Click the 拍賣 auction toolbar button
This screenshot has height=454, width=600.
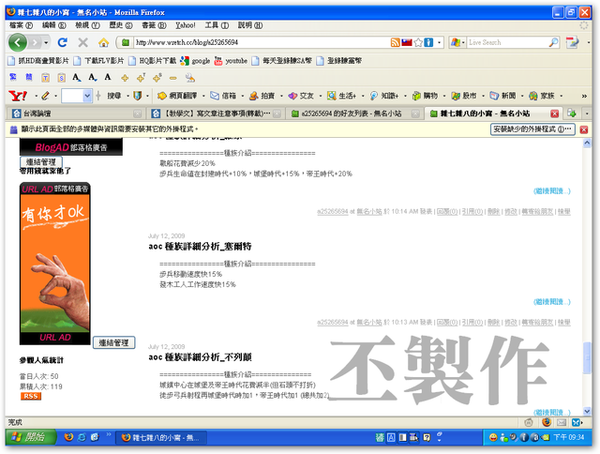(x=262, y=96)
